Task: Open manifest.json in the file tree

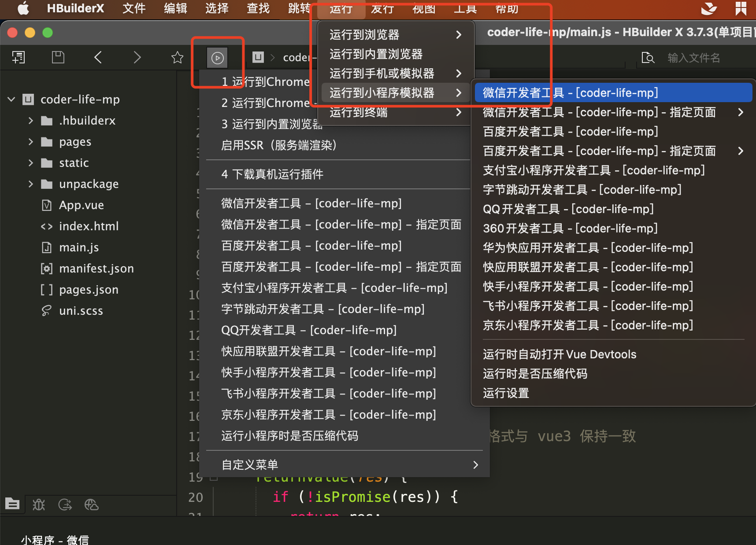Action: 96,269
